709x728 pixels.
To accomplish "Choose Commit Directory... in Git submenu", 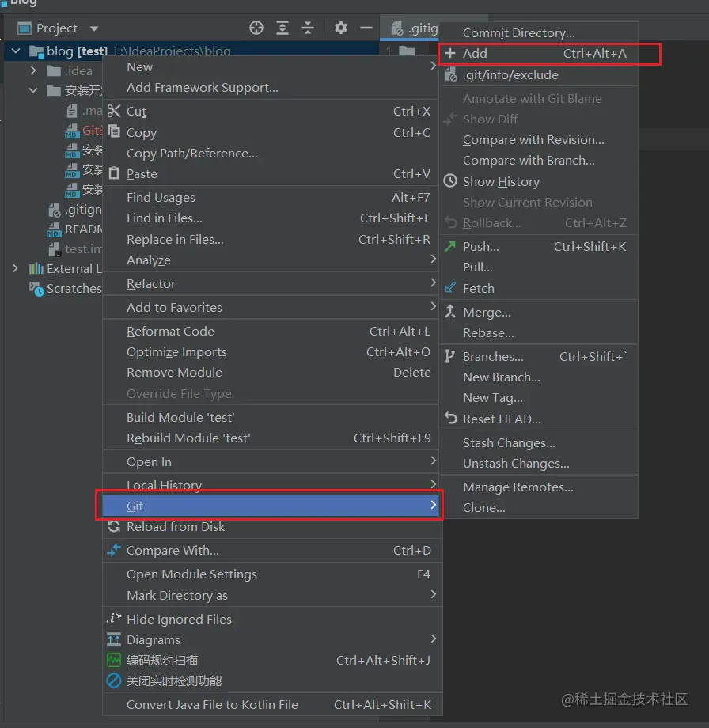I will [539, 33].
